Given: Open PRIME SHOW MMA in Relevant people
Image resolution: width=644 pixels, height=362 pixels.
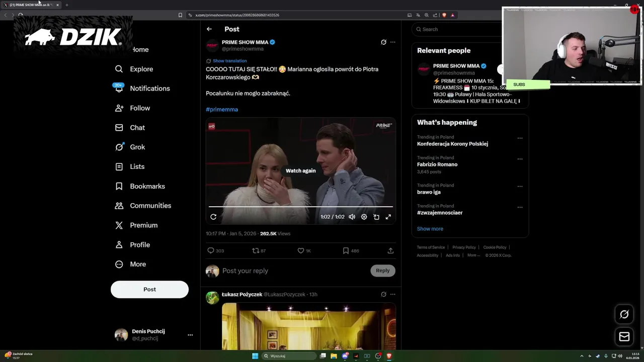Looking at the screenshot, I should click(x=456, y=66).
